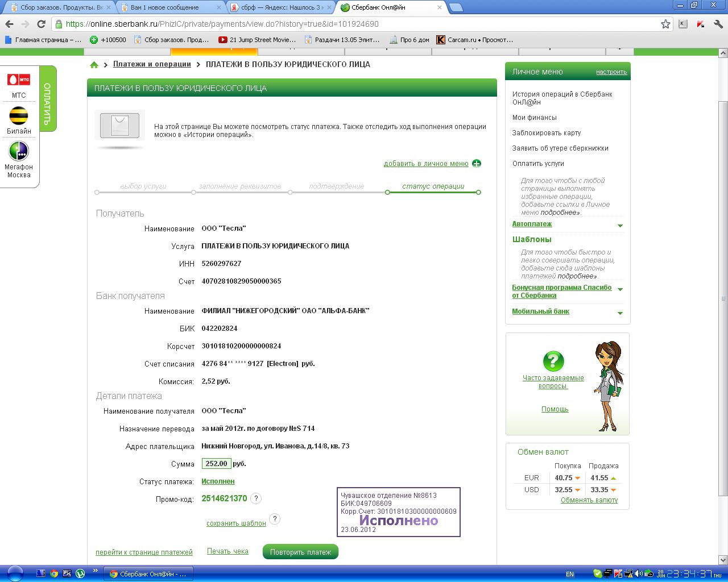Click the 'Мобильный банк' link
This screenshot has width=728, height=582.
pyautogui.click(x=540, y=311)
